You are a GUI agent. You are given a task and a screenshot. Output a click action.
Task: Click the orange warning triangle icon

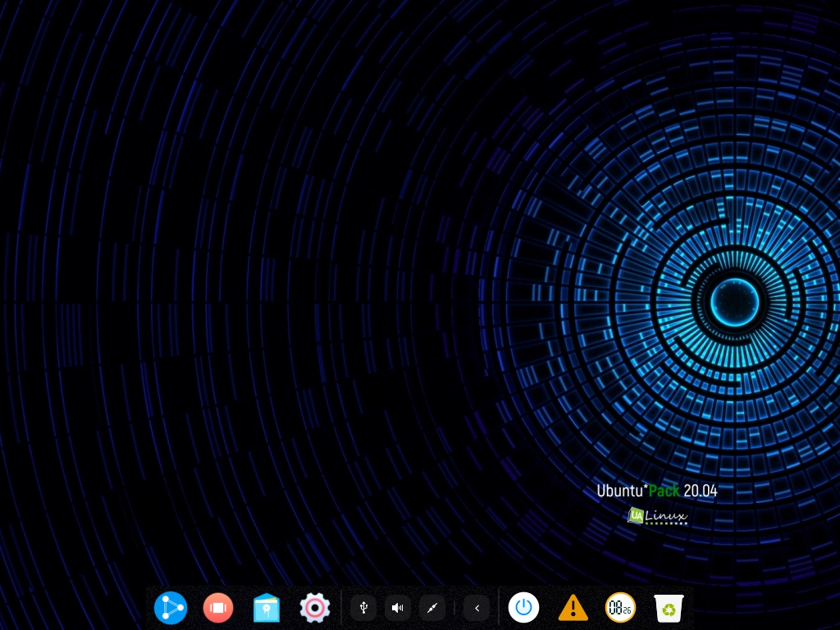(x=573, y=608)
